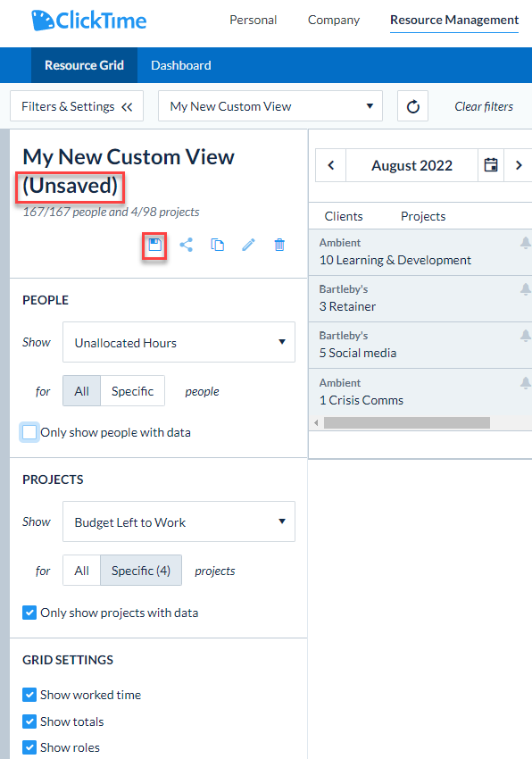Go to the previous month arrow
Viewport: 532px width, 759px height.
pos(331,165)
